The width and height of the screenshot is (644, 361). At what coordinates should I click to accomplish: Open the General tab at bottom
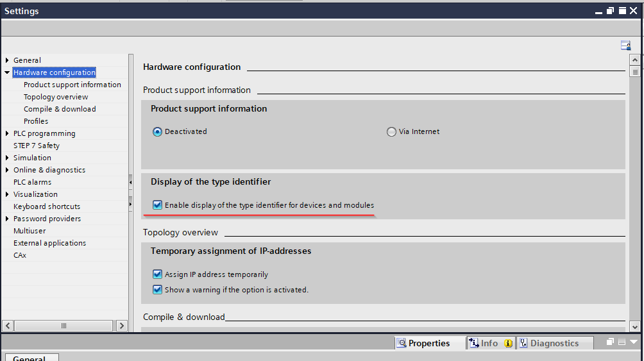pyautogui.click(x=31, y=357)
